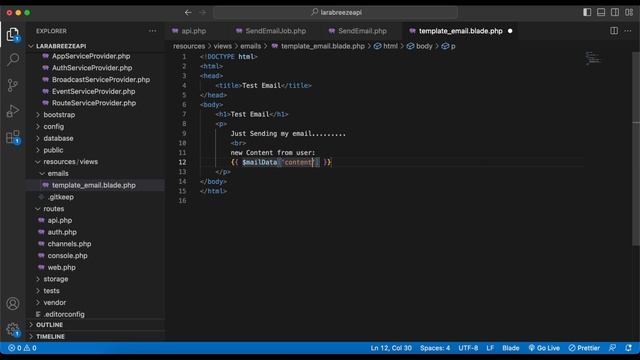This screenshot has width=640, height=360.
Task: Open channels.php in routes
Action: point(69,244)
